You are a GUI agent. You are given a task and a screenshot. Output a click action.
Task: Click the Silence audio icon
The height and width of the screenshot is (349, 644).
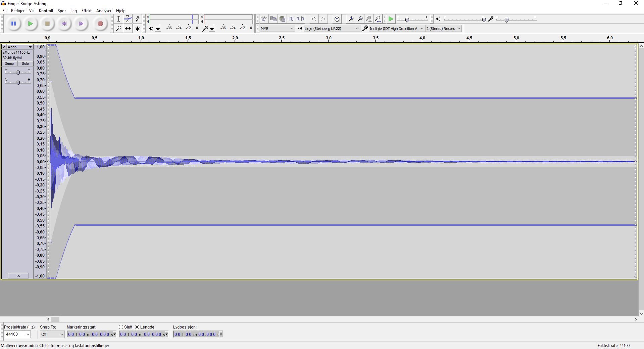tap(300, 19)
